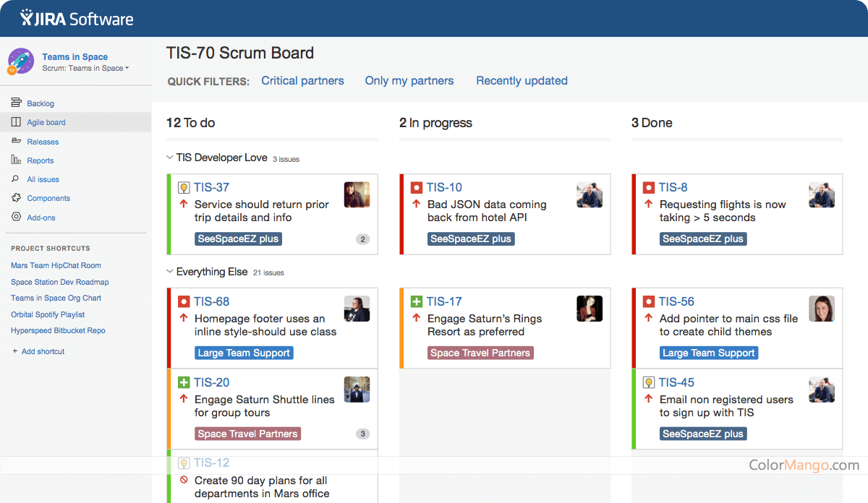868x503 pixels.
Task: Click the bug icon on card TIS-10
Action: coord(417,186)
